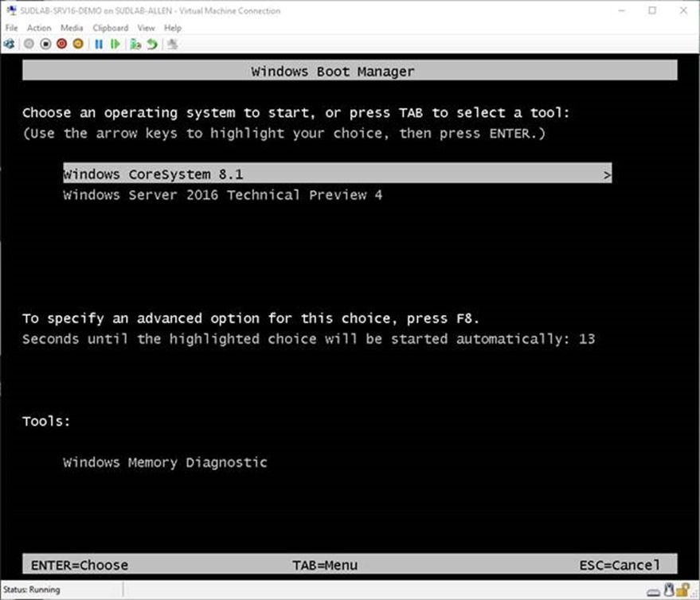Revert the VM with the green arrow icon
The height and width of the screenshot is (600, 700).
[152, 44]
